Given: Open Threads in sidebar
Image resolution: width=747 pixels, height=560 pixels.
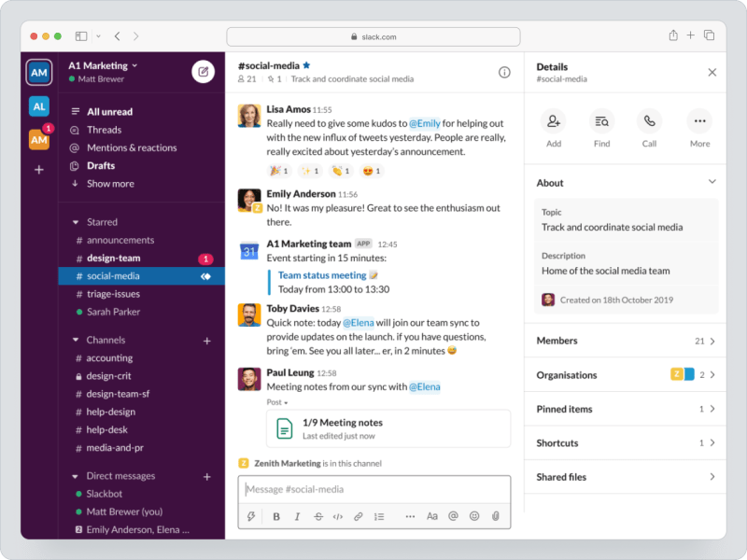Looking at the screenshot, I should click(104, 130).
